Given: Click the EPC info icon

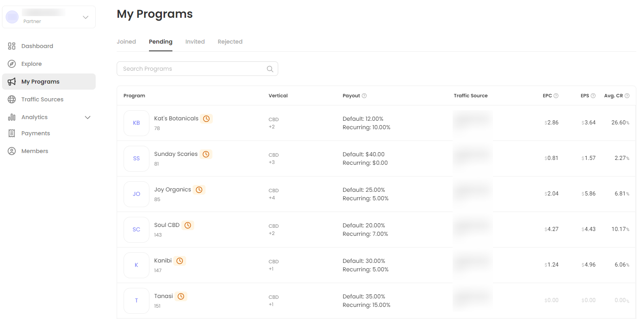Looking at the screenshot, I should 556,96.
